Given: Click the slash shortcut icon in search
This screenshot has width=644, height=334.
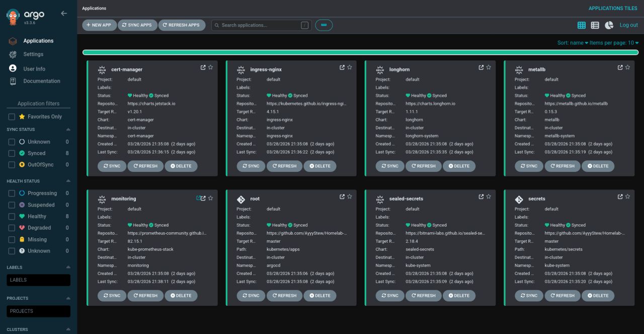Looking at the screenshot, I should coord(304,25).
